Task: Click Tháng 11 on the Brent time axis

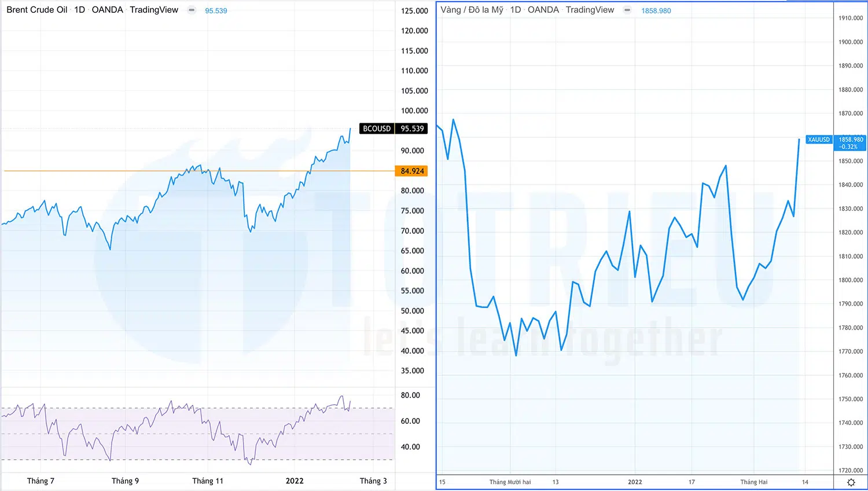Action: pos(208,481)
